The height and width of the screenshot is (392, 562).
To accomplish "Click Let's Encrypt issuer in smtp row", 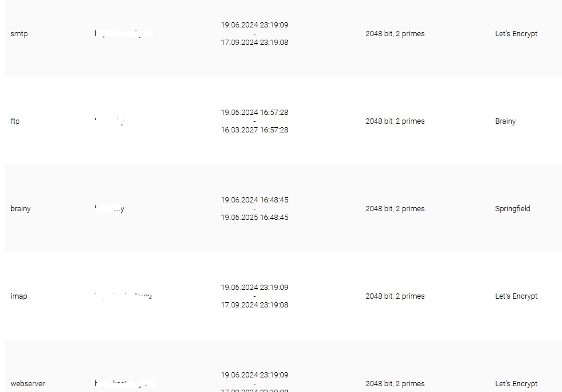I will coord(516,34).
